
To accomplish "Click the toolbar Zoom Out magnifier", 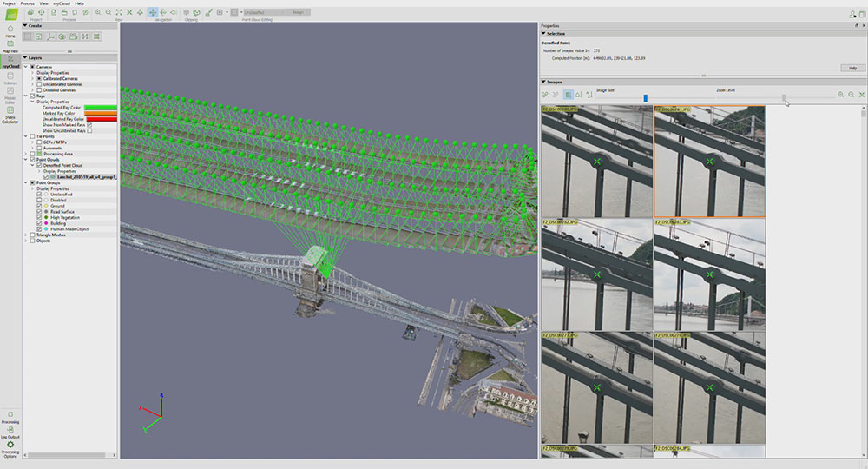I will coord(108,12).
